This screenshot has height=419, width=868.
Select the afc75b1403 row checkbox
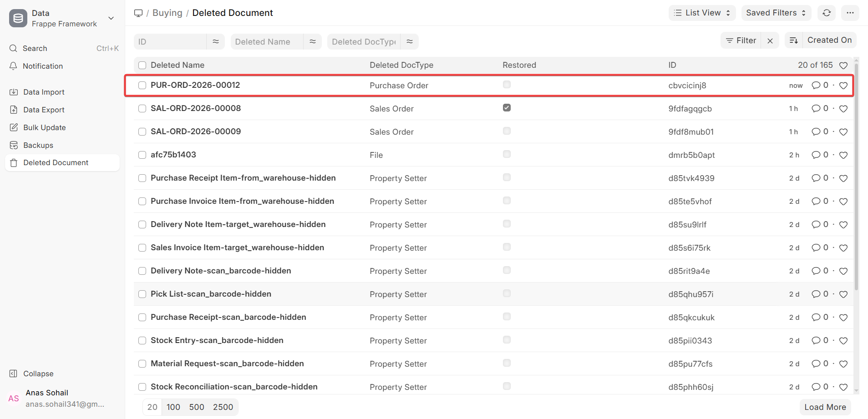click(142, 155)
